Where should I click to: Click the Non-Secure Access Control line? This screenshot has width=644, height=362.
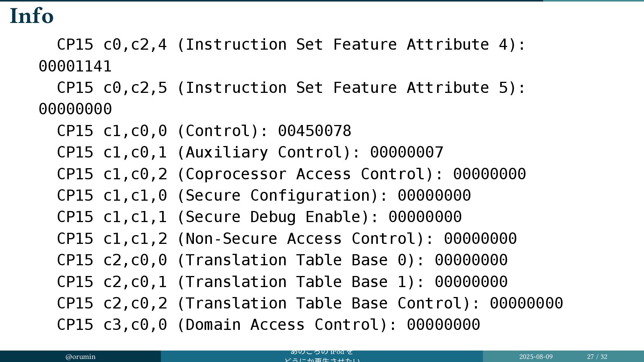tap(287, 239)
